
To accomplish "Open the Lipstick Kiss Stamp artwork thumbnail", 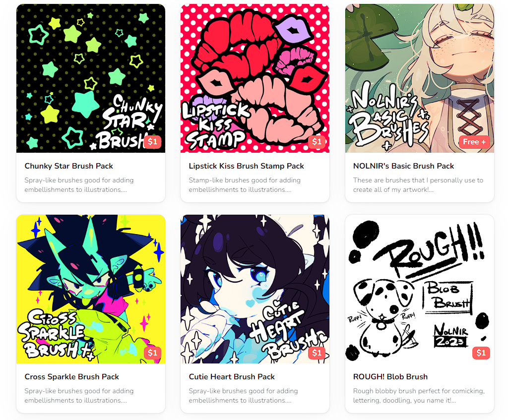I will pos(255,78).
